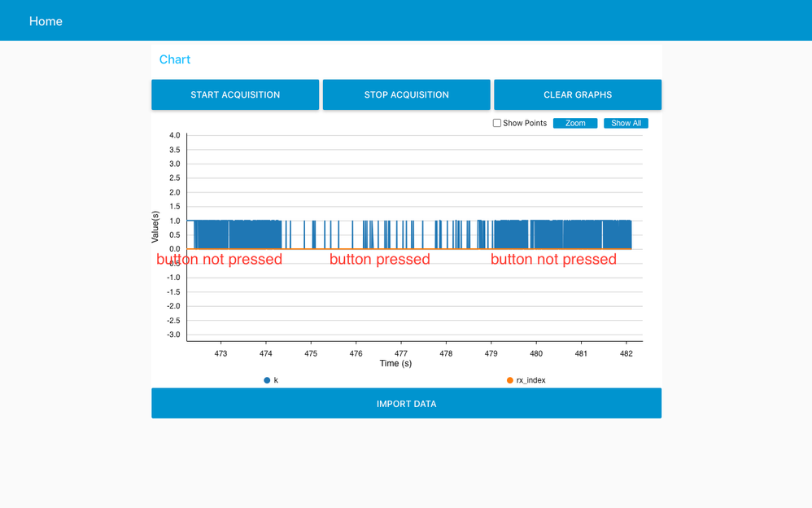Toggle the rx_index series legend entry
This screenshot has height=508, width=812.
[x=526, y=380]
